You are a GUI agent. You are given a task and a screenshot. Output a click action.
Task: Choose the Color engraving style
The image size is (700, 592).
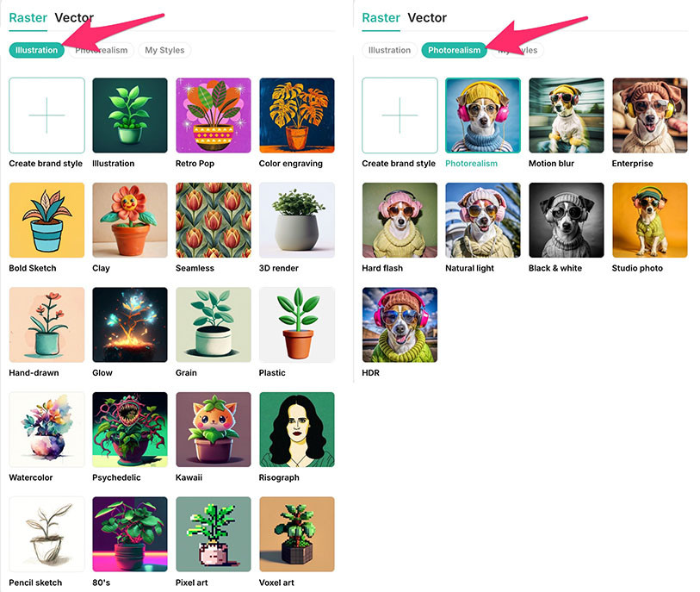coord(297,115)
